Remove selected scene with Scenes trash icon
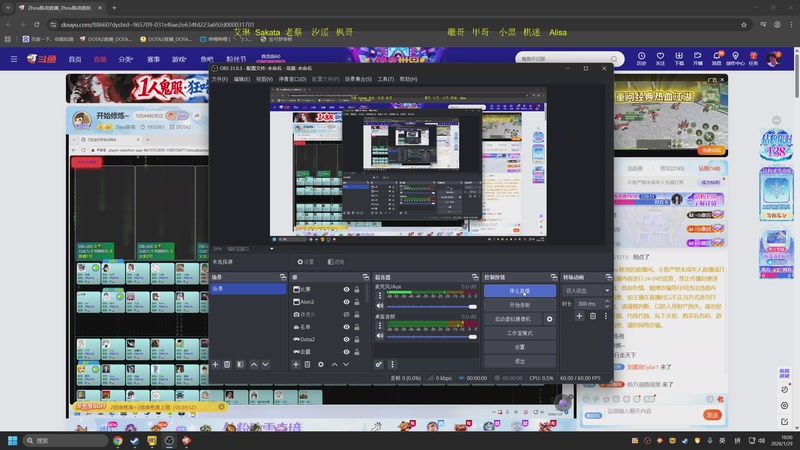This screenshot has width=800, height=450. click(x=227, y=364)
